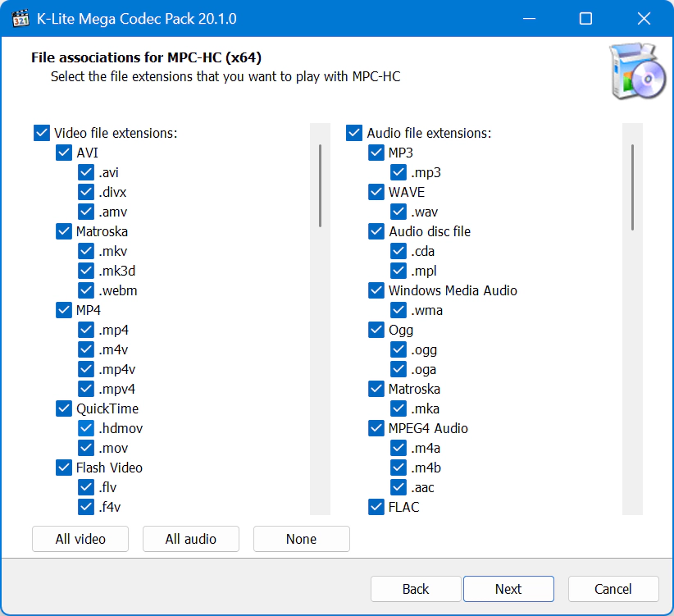Uncheck the .m4v extension

point(86,349)
